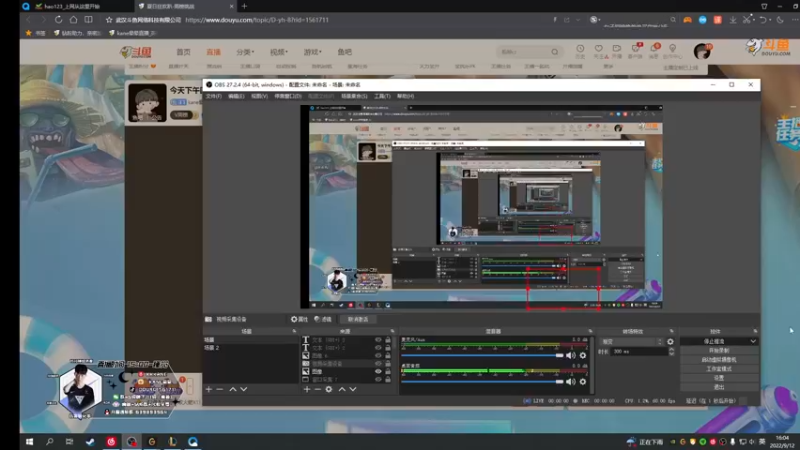Viewport: 800px width, 450px height.
Task: Click the 退出 exit button in OBS Controls
Action: tap(719, 387)
